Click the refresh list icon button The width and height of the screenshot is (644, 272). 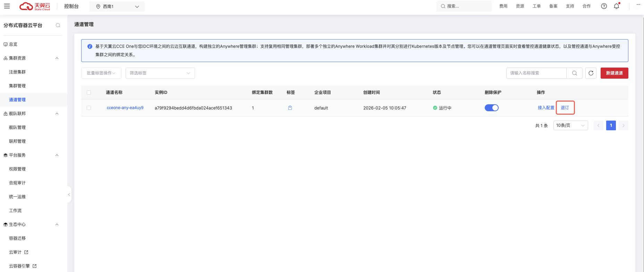591,73
